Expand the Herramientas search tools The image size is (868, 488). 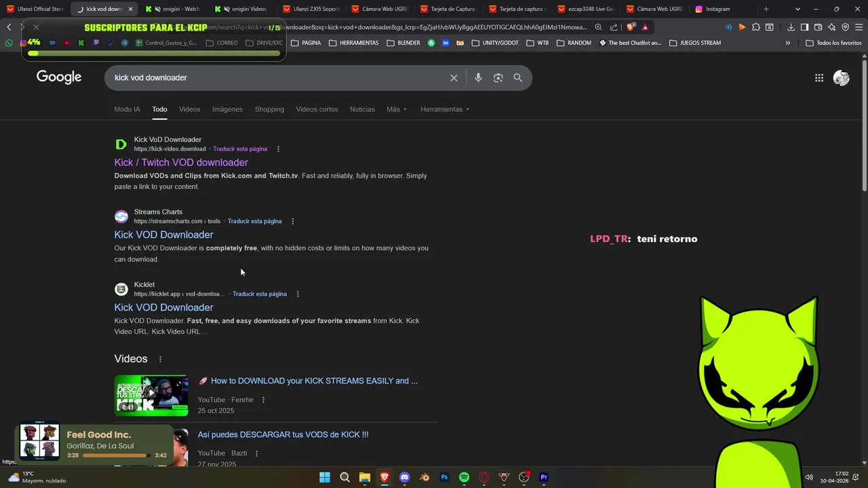click(x=445, y=109)
